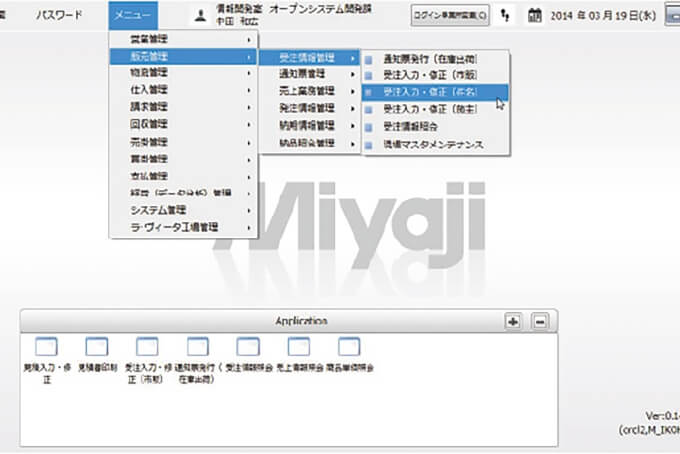The height and width of the screenshot is (454, 680).
Task: Click the user profile silhouette icon
Action: pyautogui.click(x=200, y=16)
